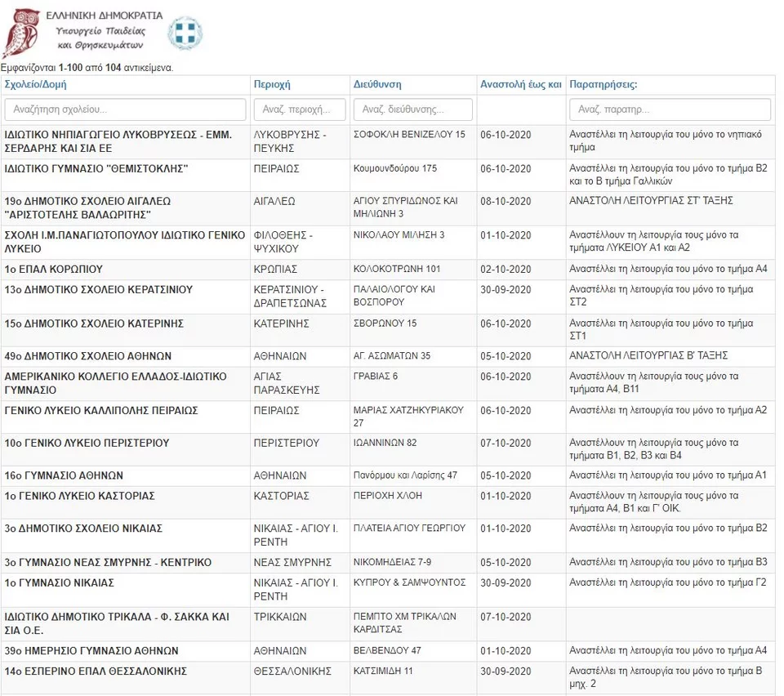Sort by Παρατηρήσεις column header
The image size is (784, 696).
pyautogui.click(x=603, y=85)
